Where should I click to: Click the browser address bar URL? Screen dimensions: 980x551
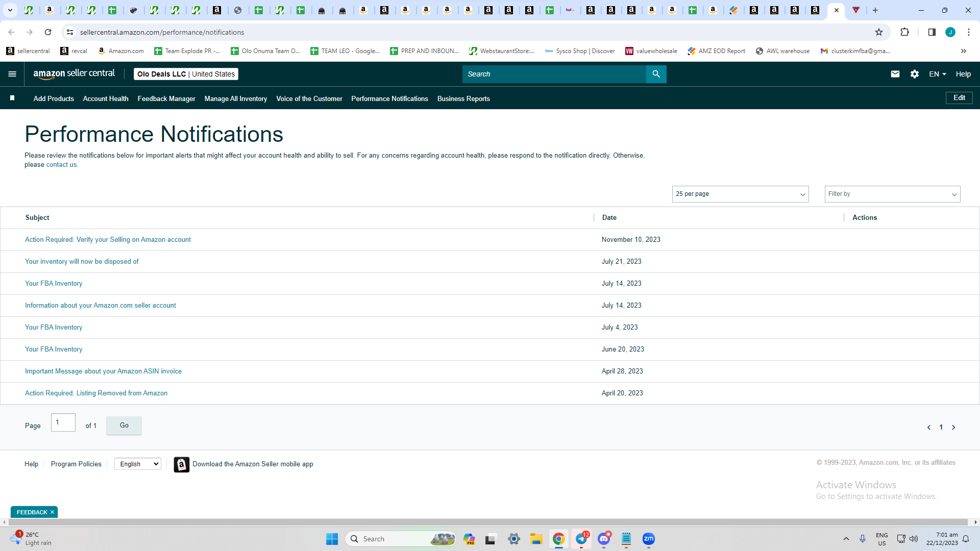162,32
